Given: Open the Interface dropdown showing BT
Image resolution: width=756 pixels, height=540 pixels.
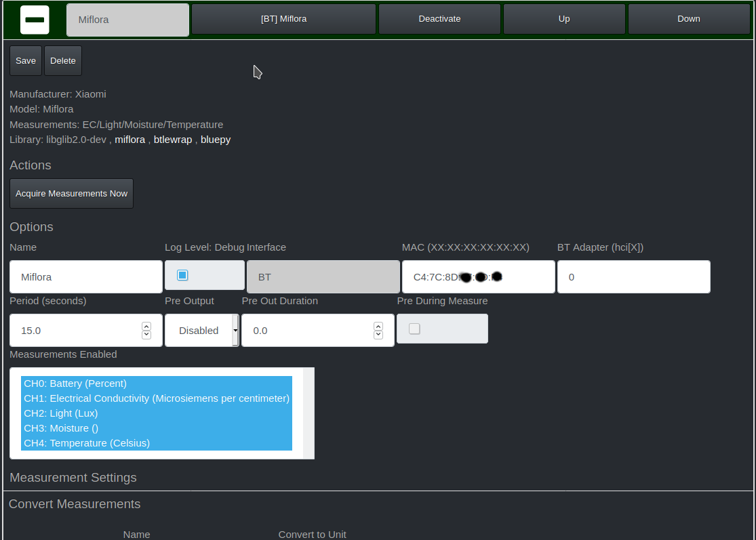Looking at the screenshot, I should point(323,276).
